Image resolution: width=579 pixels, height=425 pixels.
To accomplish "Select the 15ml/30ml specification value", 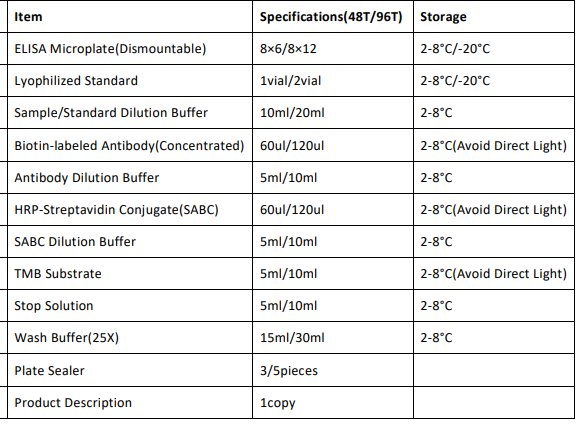I will 292,337.
